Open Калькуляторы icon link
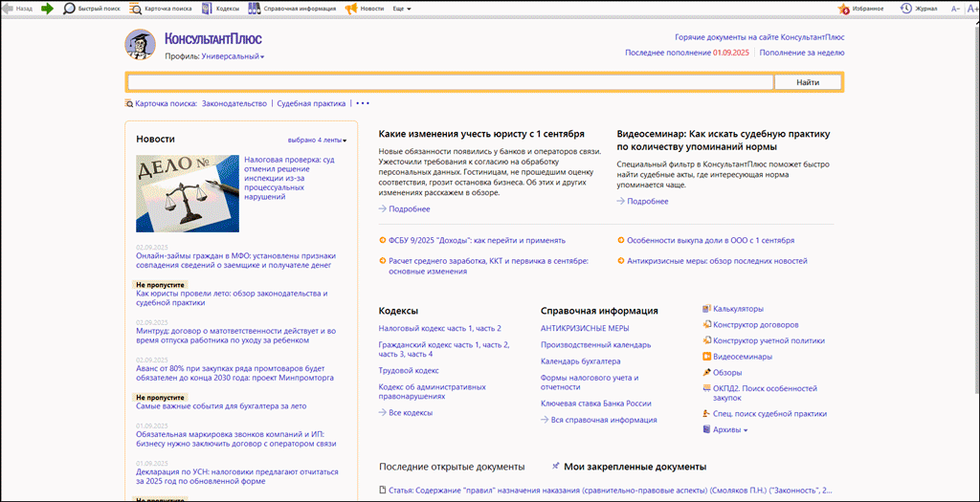Image resolution: width=980 pixels, height=502 pixels. 707,309
